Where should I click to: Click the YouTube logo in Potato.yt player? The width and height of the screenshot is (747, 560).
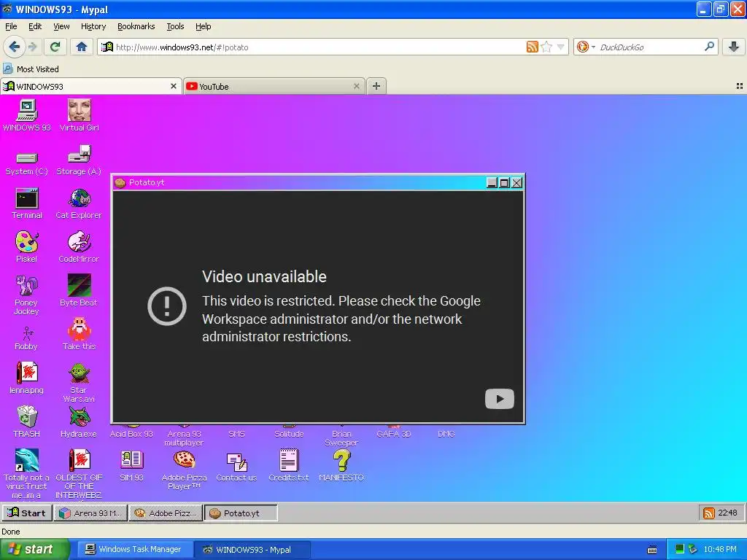(499, 399)
